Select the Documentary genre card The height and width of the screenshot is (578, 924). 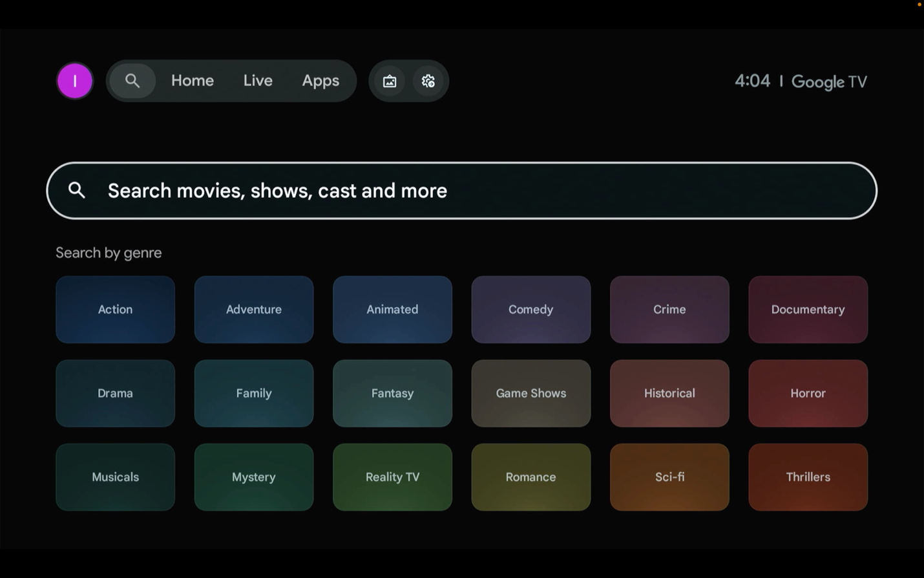(808, 310)
